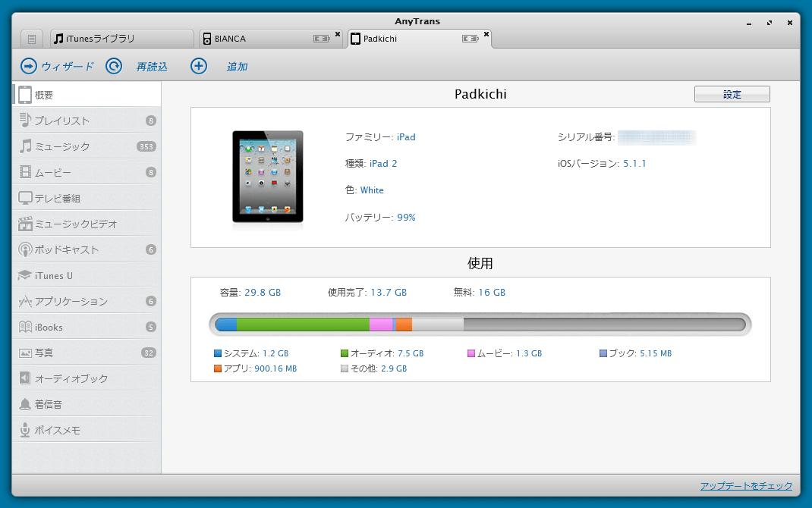Screen dimensions: 812x508
Task: Click the blue system segment of storage bar
Action: 226,325
